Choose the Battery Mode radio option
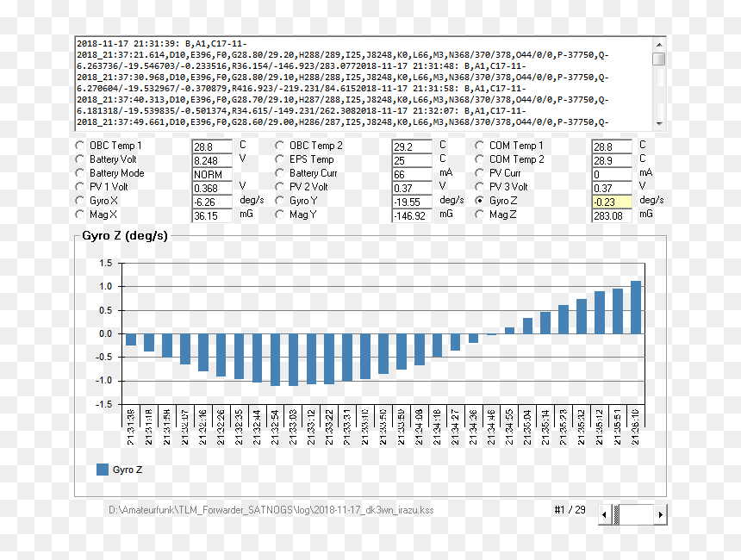The image size is (741, 560). [x=80, y=173]
